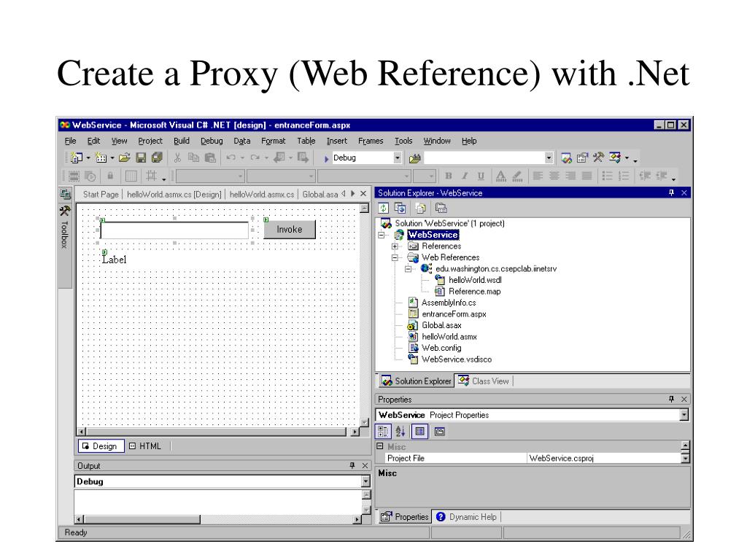Switch to HTML view
Image resolution: width=747 pixels, height=560 pixels.
point(146,446)
